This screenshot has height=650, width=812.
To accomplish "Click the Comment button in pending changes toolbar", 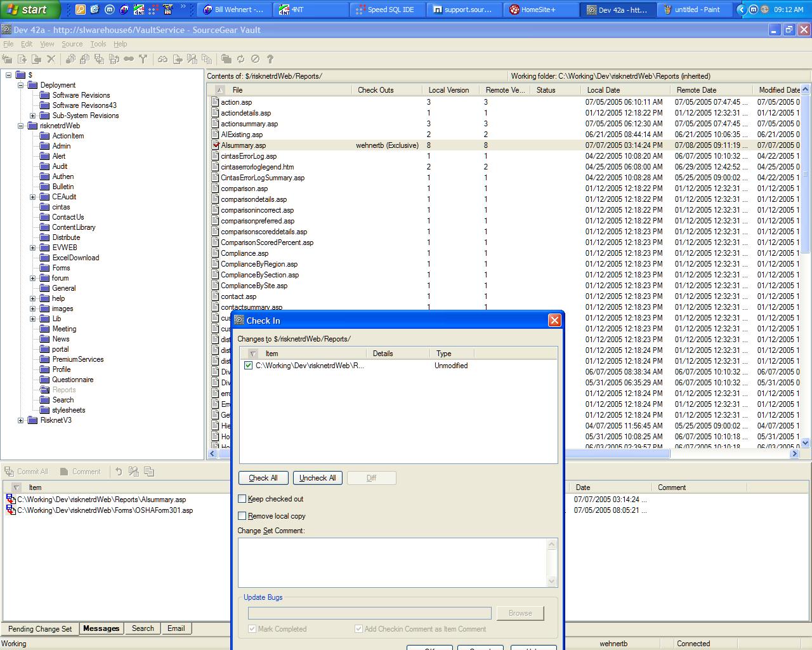I will [x=80, y=472].
